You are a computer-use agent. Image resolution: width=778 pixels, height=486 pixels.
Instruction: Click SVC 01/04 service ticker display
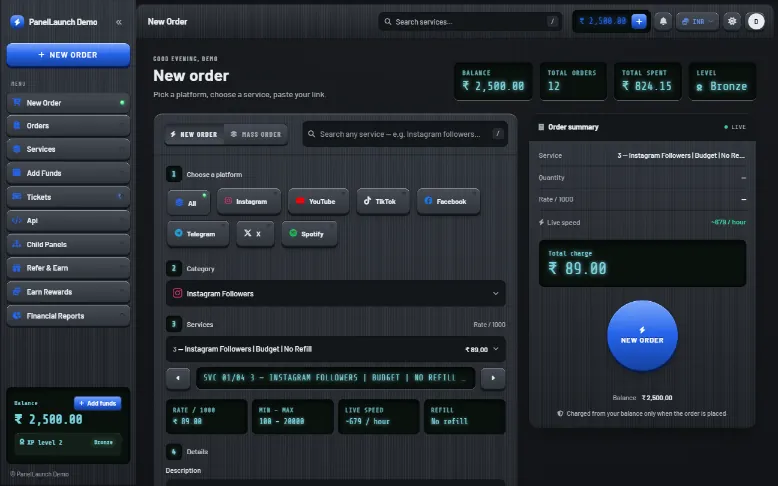click(x=335, y=378)
